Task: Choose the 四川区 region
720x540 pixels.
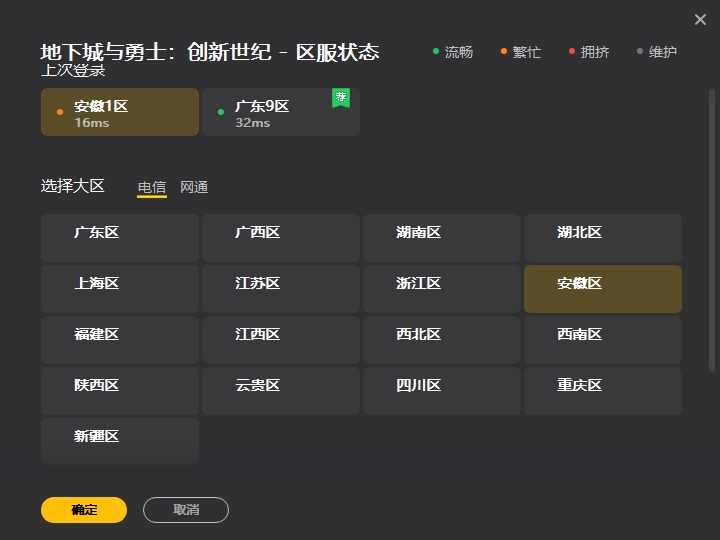Action: tap(442, 391)
